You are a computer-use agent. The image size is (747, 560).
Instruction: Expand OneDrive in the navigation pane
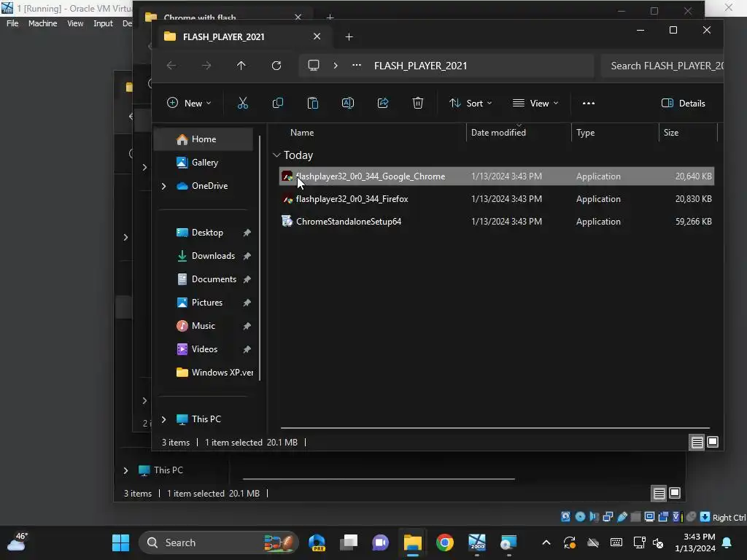163,186
